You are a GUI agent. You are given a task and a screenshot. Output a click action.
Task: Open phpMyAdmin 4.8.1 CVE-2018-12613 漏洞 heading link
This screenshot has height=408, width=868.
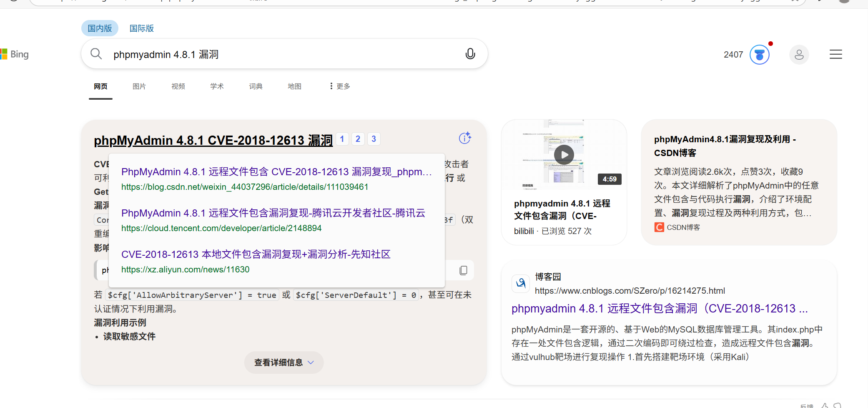(213, 140)
